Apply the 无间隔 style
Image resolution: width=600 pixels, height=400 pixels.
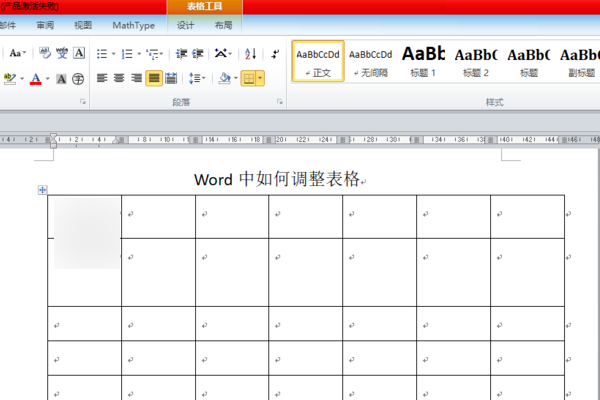pyautogui.click(x=370, y=61)
